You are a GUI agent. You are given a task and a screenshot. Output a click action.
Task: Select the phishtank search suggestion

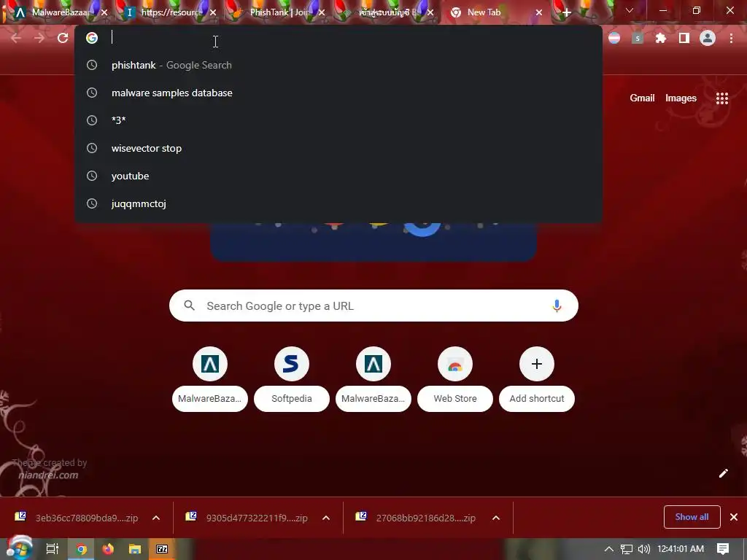point(338,65)
